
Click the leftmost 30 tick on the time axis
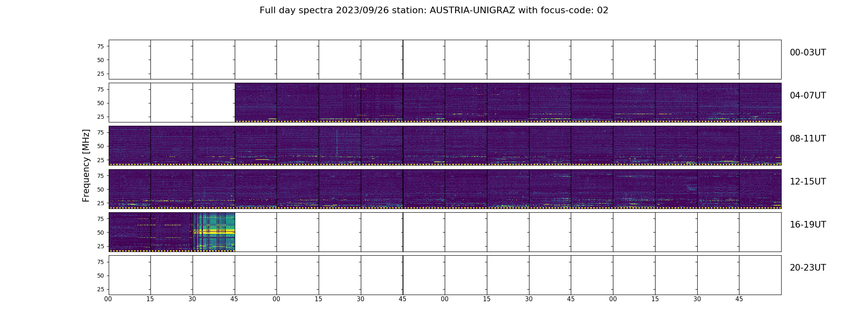point(192,299)
